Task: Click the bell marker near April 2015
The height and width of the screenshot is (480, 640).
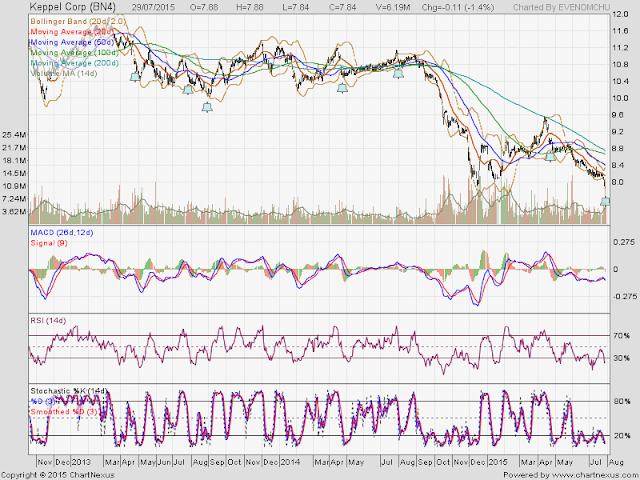Action: (x=550, y=156)
